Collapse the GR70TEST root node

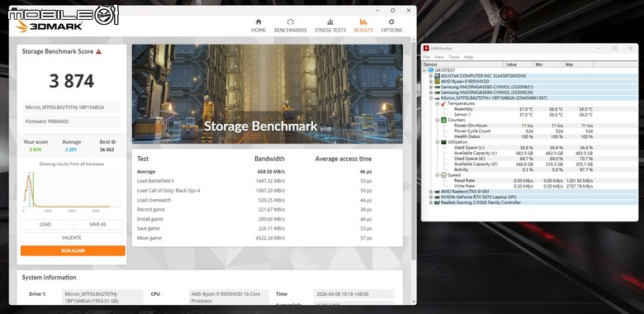(x=425, y=70)
